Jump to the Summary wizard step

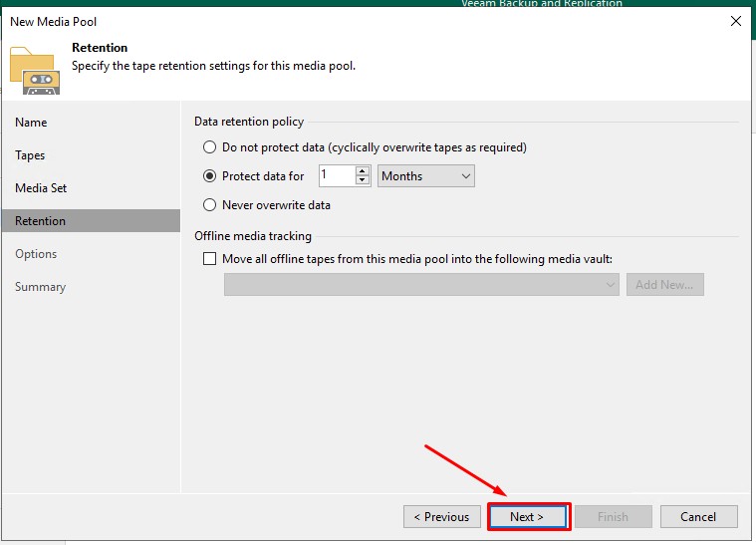pyautogui.click(x=40, y=287)
